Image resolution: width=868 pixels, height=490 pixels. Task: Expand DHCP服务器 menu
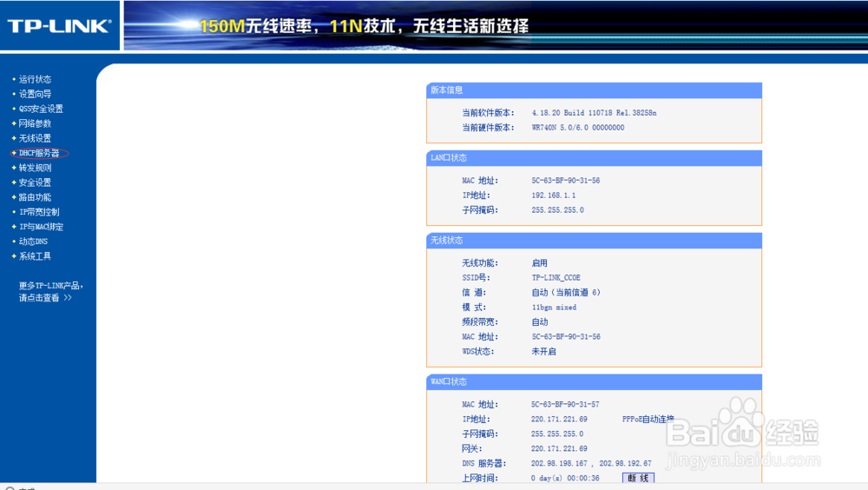point(39,153)
